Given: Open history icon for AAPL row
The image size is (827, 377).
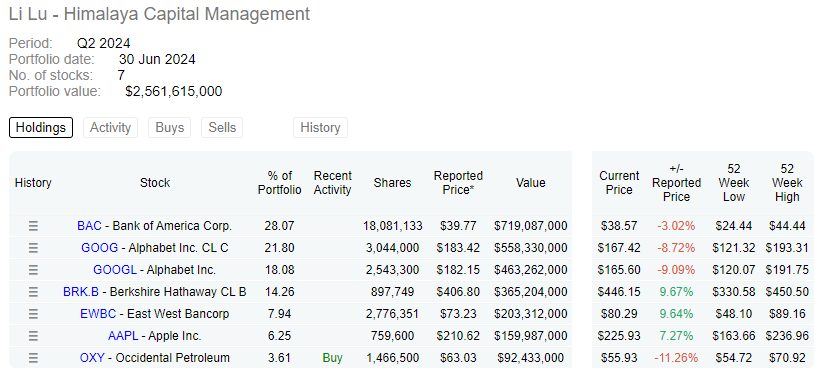Looking at the screenshot, I should pyautogui.click(x=33, y=336).
